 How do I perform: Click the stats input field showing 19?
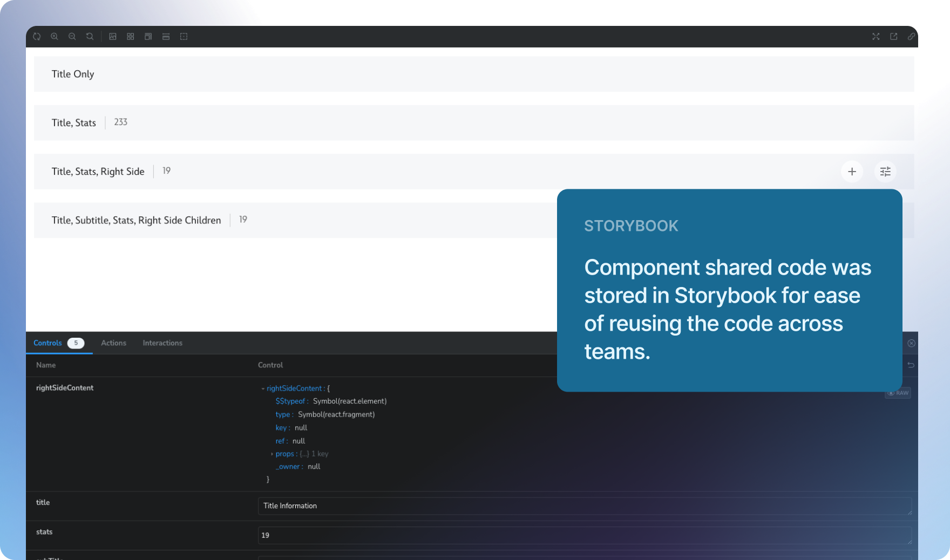584,535
